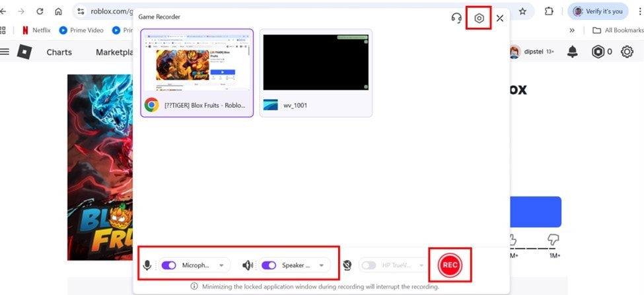
Task: Open site information icon in address bar
Action: [81, 11]
